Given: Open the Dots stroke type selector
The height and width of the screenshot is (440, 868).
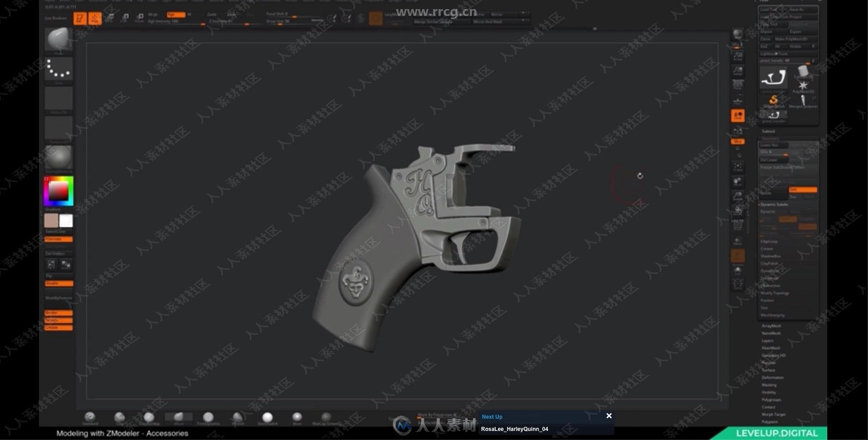Looking at the screenshot, I should pos(58,70).
